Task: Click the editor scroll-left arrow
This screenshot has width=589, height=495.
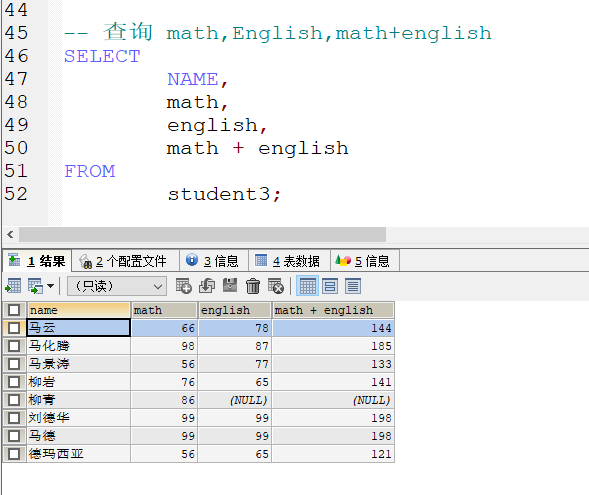Action: pyautogui.click(x=10, y=235)
